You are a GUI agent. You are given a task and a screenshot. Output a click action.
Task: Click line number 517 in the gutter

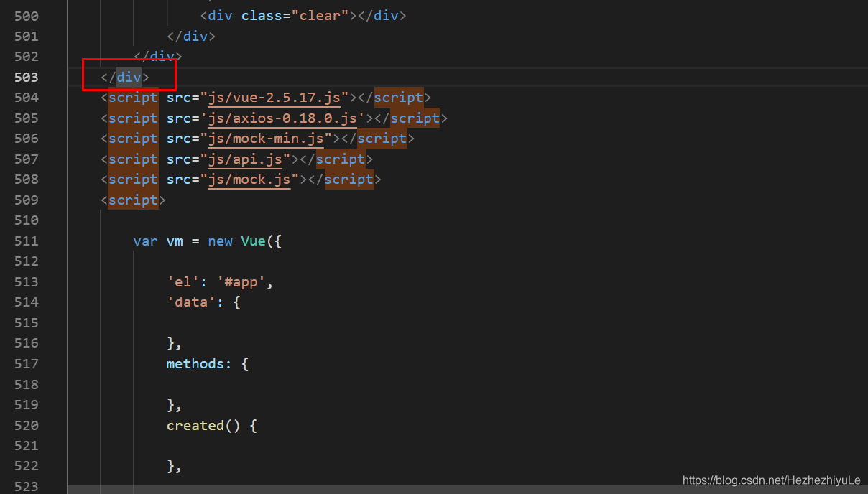[27, 363]
